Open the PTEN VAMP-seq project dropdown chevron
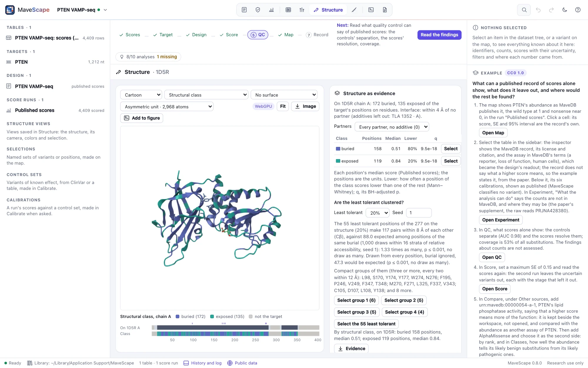Viewport: 588px width, 368px height. pos(105,10)
